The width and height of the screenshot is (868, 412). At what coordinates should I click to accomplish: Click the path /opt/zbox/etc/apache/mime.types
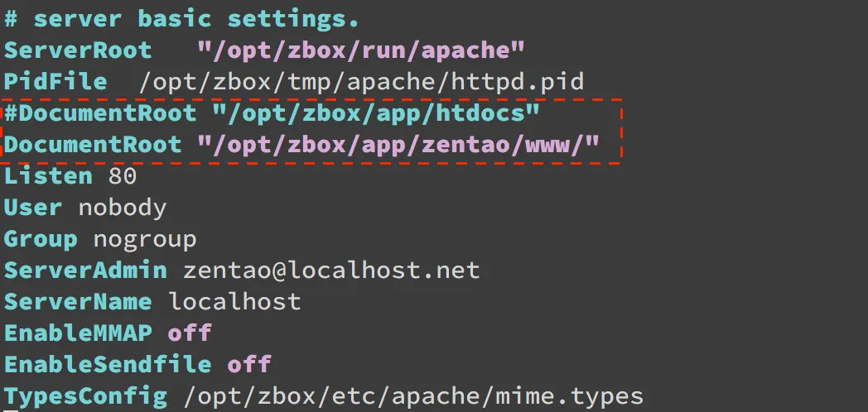[413, 397]
